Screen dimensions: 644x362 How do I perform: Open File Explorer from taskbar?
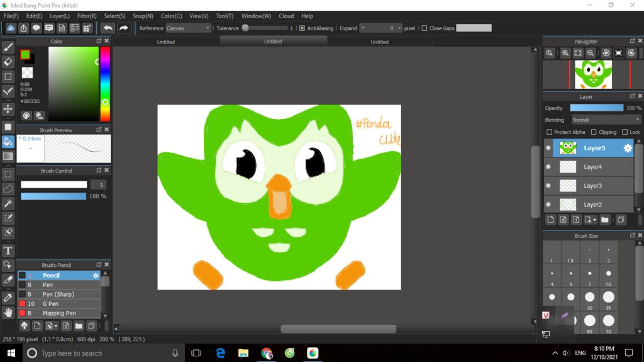coord(243,353)
